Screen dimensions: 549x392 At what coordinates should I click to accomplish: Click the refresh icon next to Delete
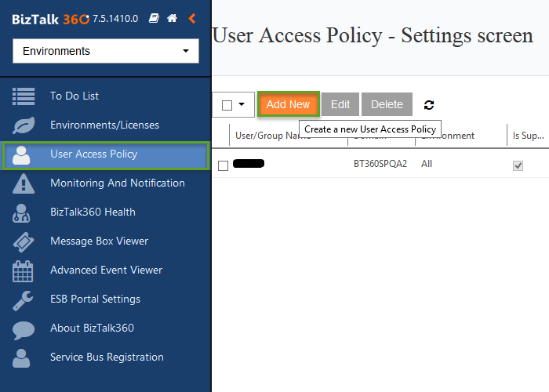tap(428, 104)
